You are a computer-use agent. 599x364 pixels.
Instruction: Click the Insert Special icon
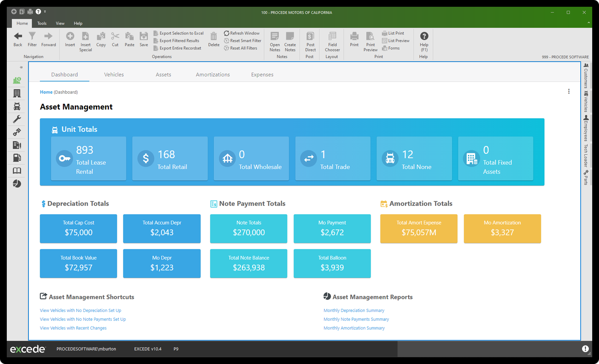[86, 37]
